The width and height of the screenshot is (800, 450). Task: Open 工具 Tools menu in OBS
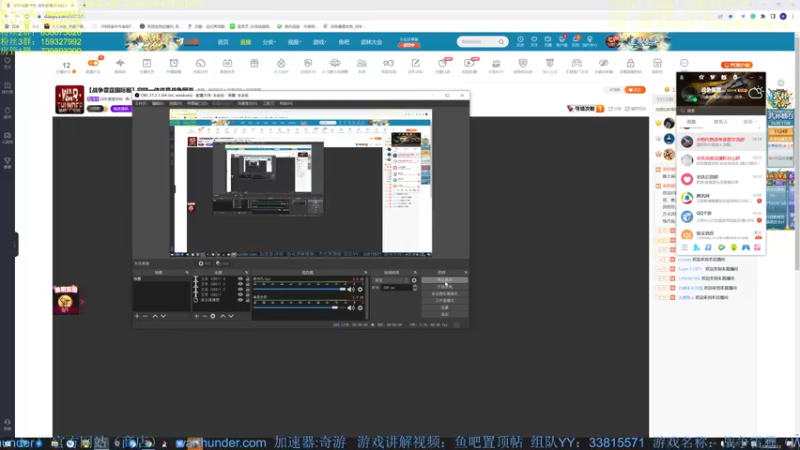pos(268,103)
